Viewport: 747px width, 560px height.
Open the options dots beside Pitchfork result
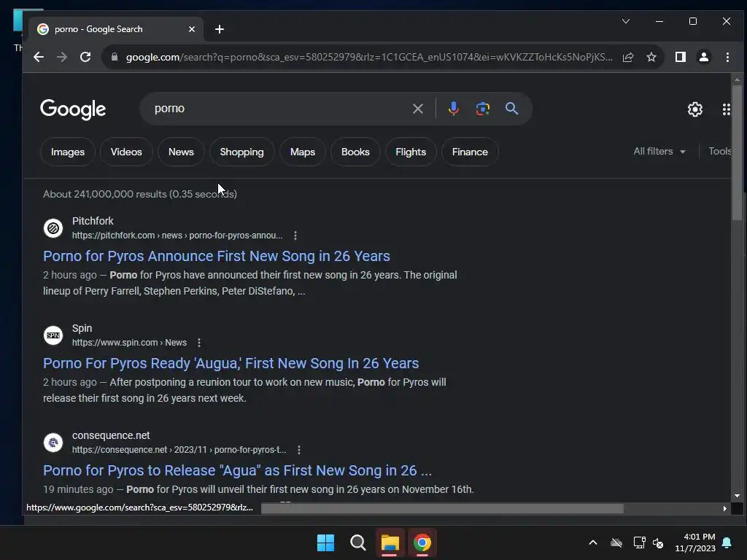[295, 236]
